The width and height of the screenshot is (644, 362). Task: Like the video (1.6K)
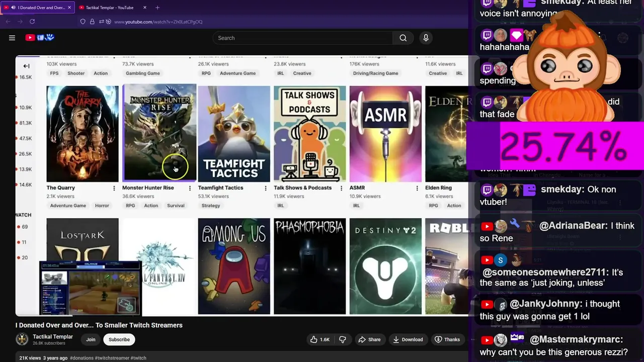319,339
